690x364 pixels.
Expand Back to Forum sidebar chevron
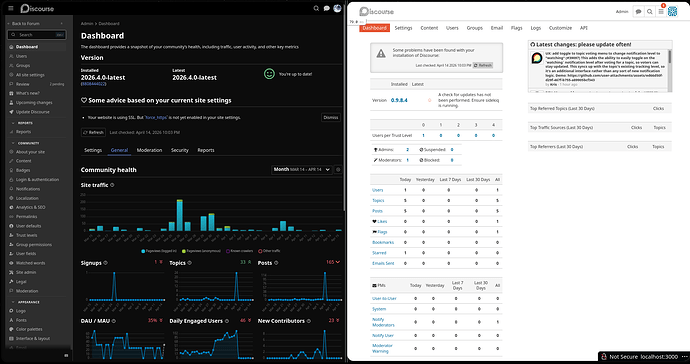tap(61, 23)
